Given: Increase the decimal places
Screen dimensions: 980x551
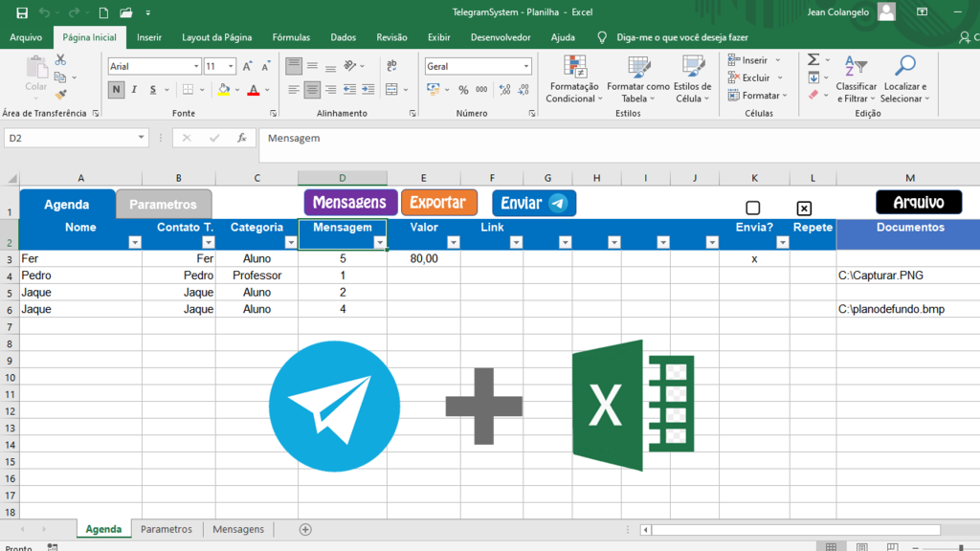Looking at the screenshot, I should coord(505,90).
